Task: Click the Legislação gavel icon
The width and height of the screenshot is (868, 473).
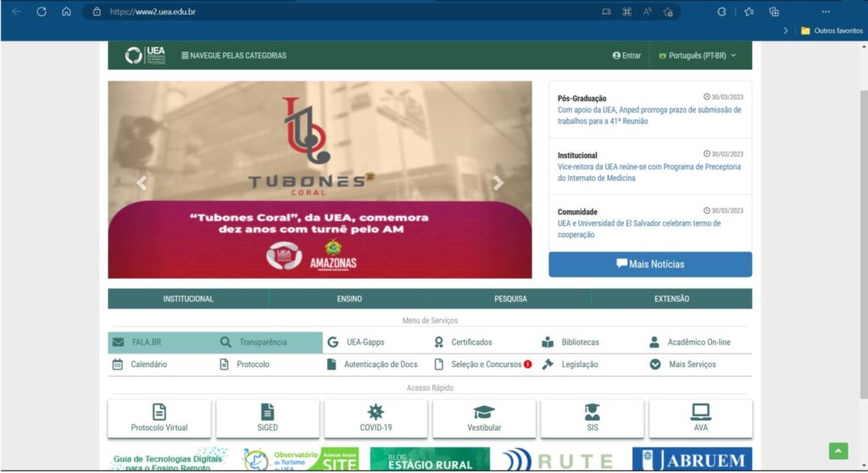Action: pyautogui.click(x=548, y=364)
